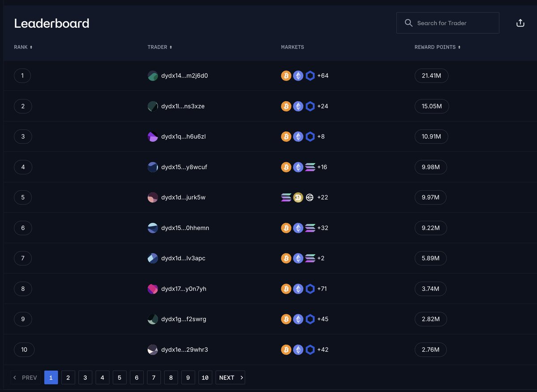Click the 9.98M reward points value
The height and width of the screenshot is (392, 537).
click(x=431, y=167)
